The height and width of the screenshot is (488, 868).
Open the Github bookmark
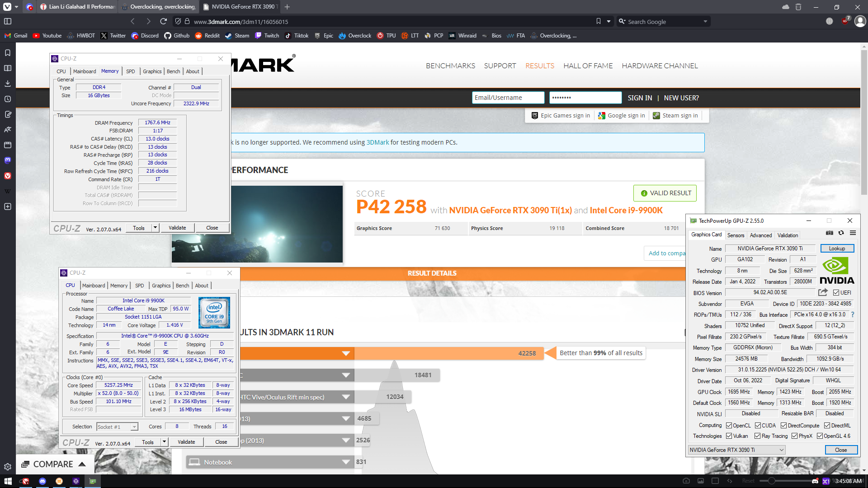(x=177, y=36)
